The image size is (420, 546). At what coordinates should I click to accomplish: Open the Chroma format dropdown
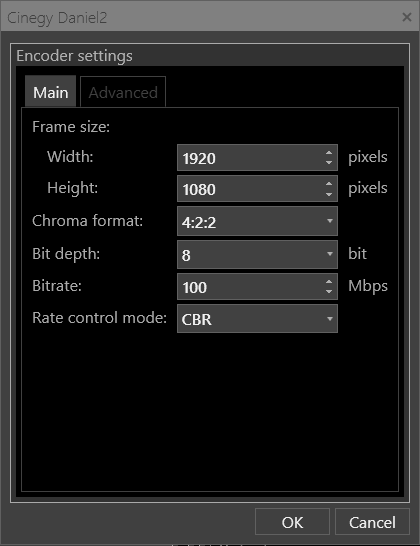pos(257,221)
